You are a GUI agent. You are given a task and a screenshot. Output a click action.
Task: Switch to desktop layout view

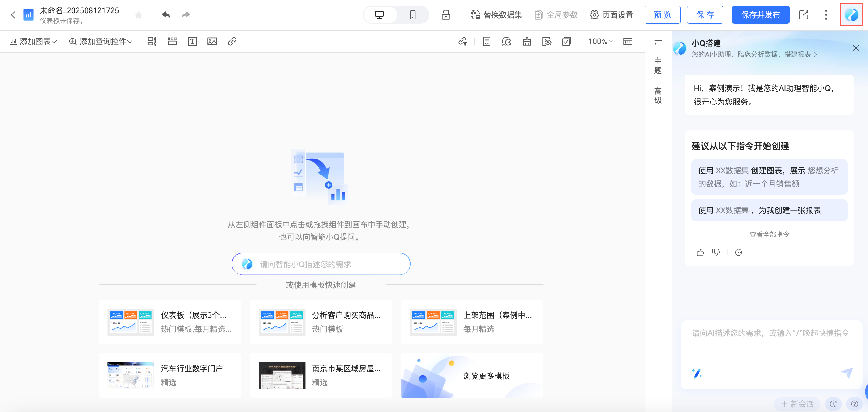pyautogui.click(x=379, y=15)
